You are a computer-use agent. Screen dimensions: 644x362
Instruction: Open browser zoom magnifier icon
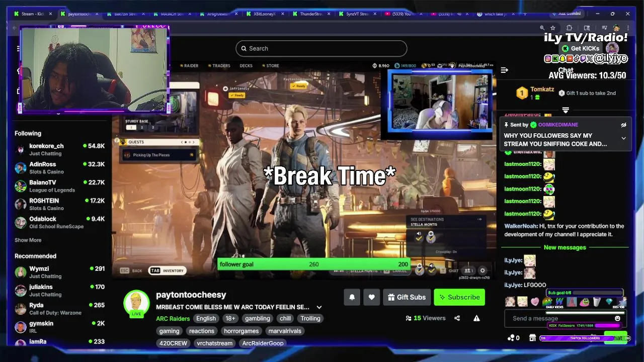coord(542,28)
